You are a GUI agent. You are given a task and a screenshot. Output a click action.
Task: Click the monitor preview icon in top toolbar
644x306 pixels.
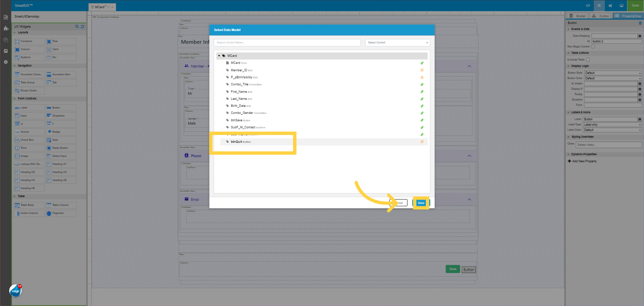(x=622, y=6)
